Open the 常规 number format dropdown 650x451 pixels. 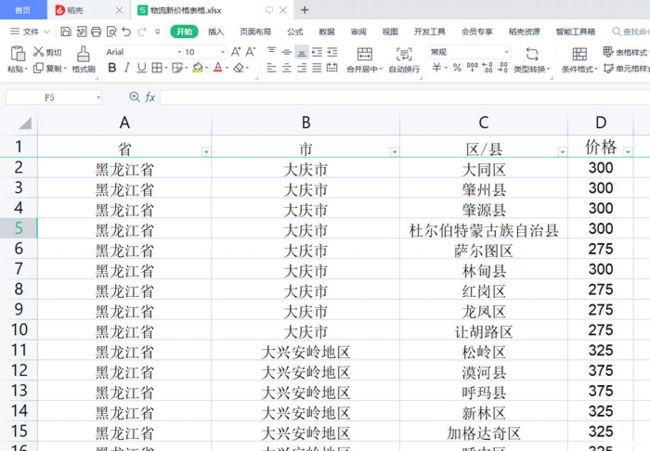click(x=507, y=52)
